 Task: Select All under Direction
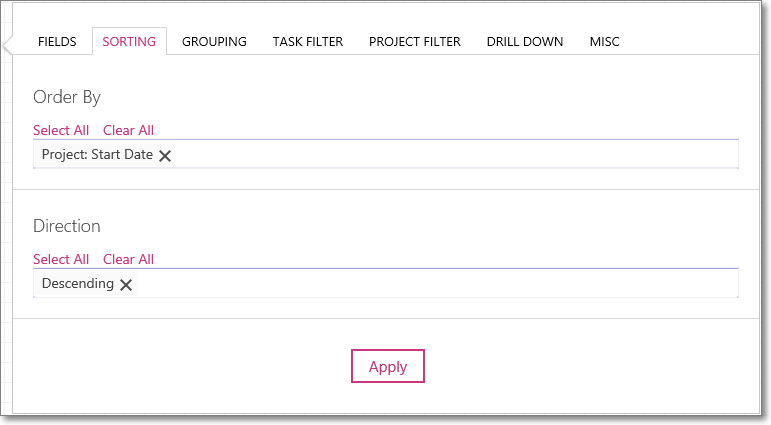(61, 259)
